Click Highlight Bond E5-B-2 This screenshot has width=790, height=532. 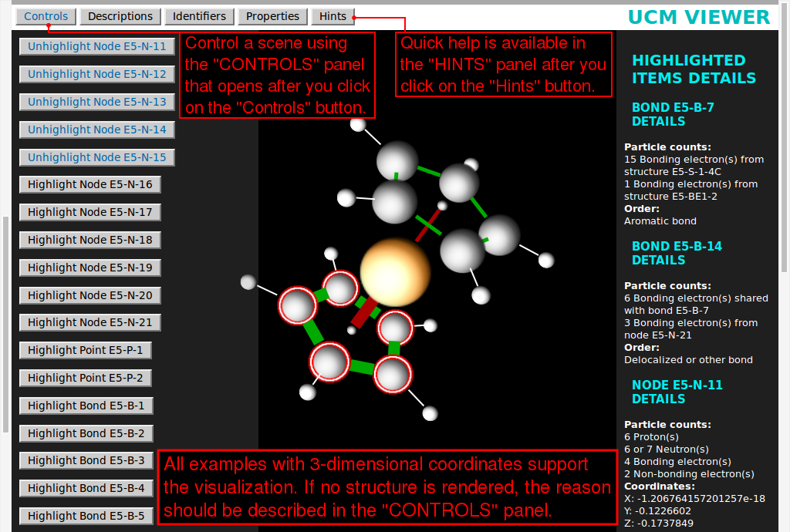pyautogui.click(x=86, y=433)
